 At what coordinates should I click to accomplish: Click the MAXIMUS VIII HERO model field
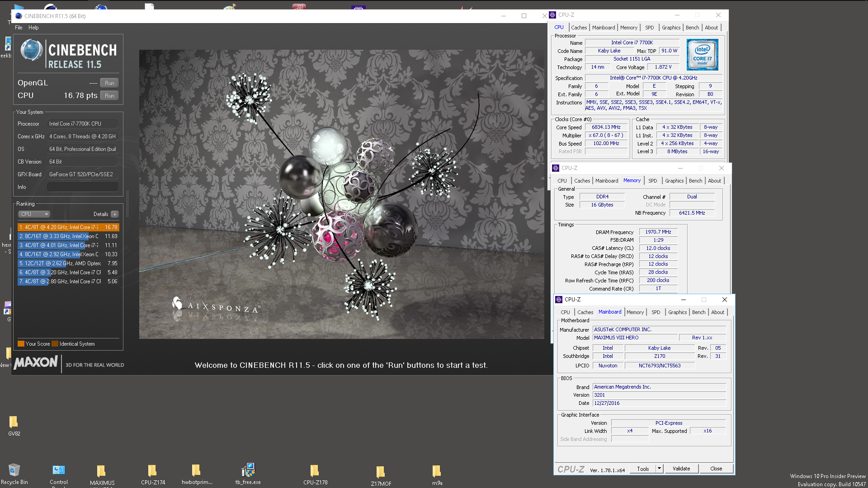(x=635, y=338)
